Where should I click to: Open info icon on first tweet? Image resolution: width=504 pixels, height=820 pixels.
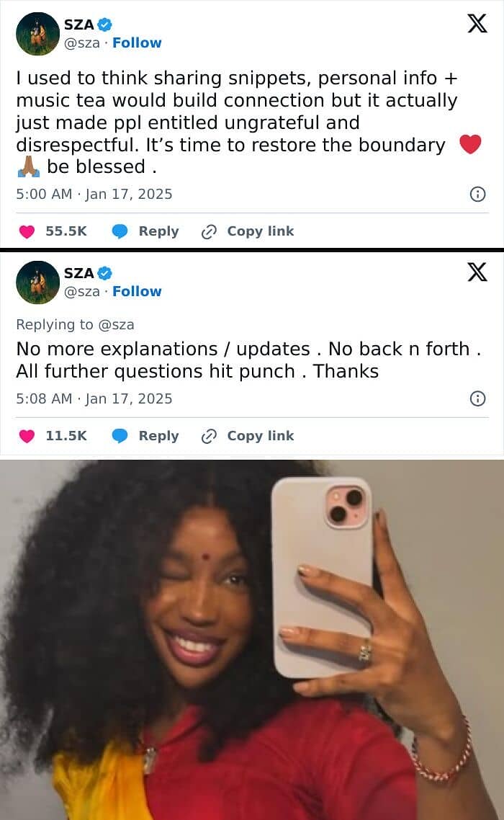click(x=478, y=194)
